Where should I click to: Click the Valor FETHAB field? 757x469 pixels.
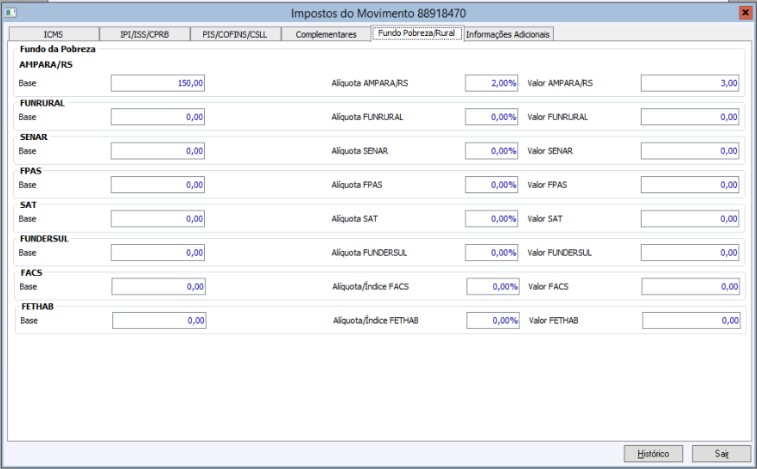(691, 320)
